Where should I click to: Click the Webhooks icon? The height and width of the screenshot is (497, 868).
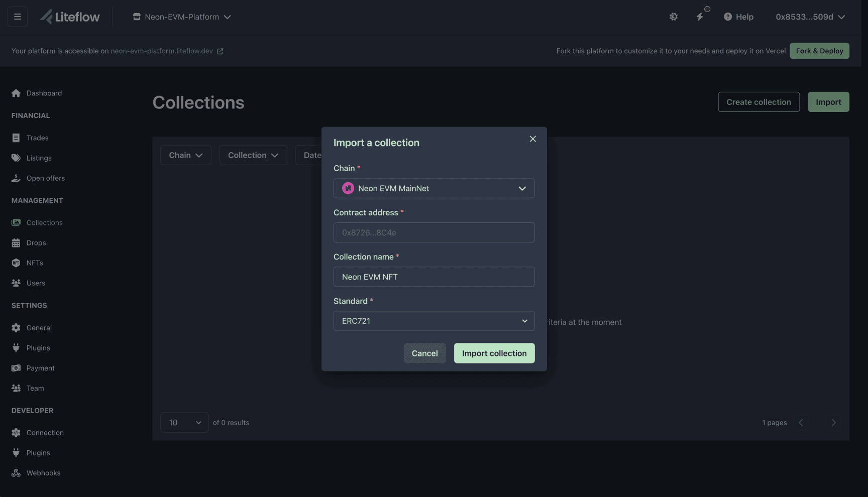(16, 472)
